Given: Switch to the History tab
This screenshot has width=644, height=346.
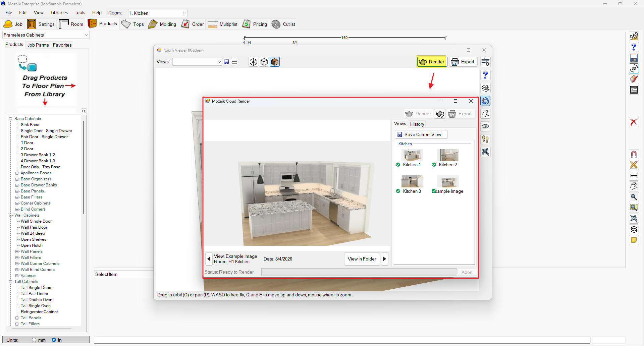Looking at the screenshot, I should pyautogui.click(x=417, y=124).
